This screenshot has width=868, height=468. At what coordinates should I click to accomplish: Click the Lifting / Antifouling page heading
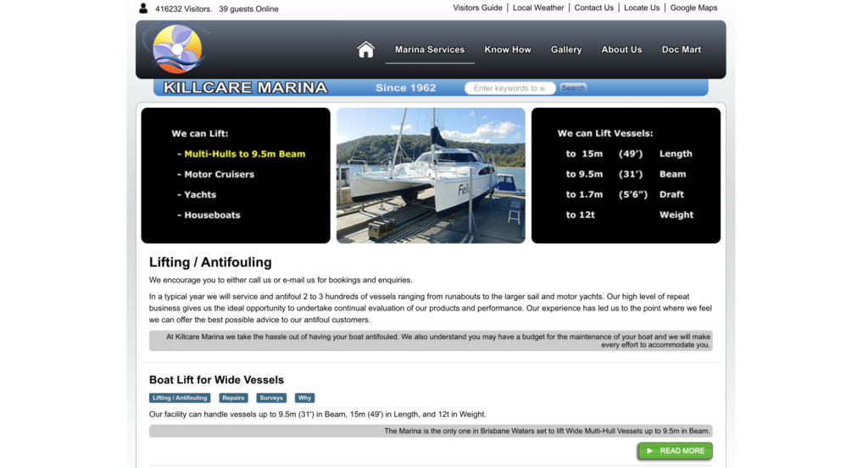(210, 262)
